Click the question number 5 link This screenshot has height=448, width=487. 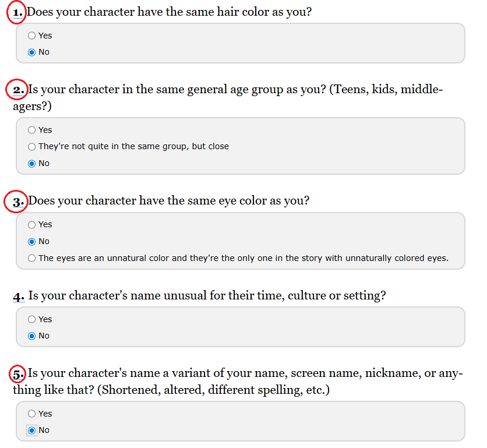19,373
